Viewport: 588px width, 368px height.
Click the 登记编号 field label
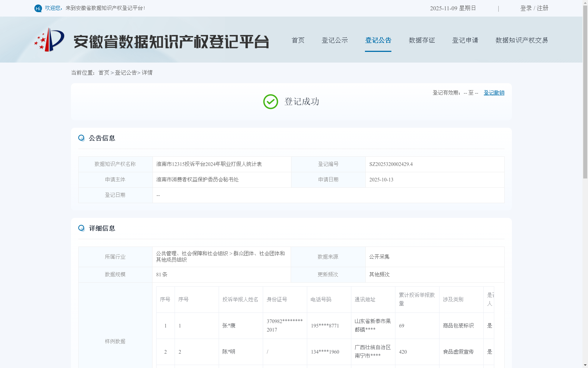(328, 164)
